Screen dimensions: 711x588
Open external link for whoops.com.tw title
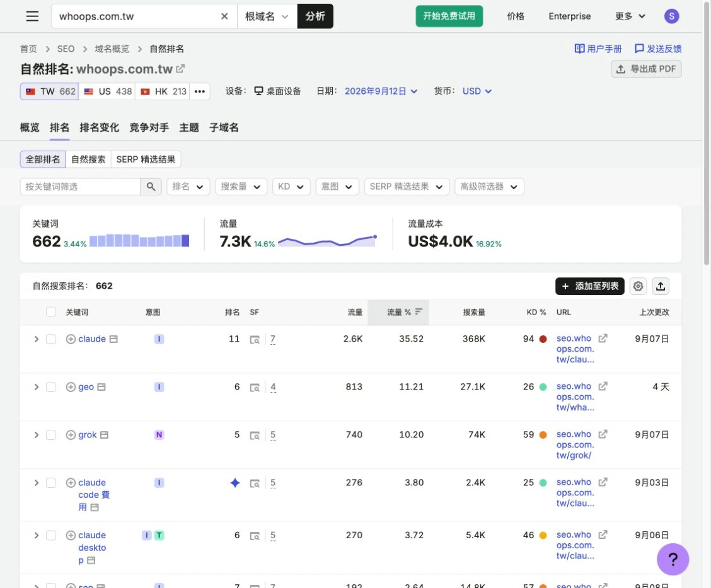point(180,69)
